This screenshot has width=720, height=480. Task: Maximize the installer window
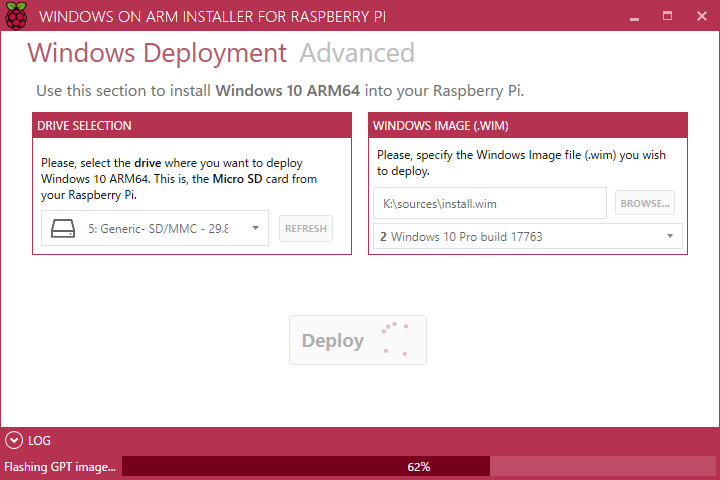[x=667, y=16]
